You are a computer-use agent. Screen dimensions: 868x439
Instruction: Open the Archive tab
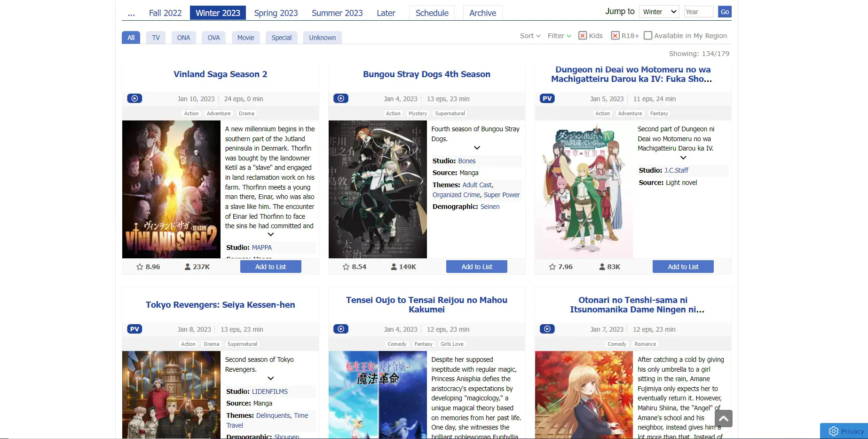pyautogui.click(x=482, y=13)
